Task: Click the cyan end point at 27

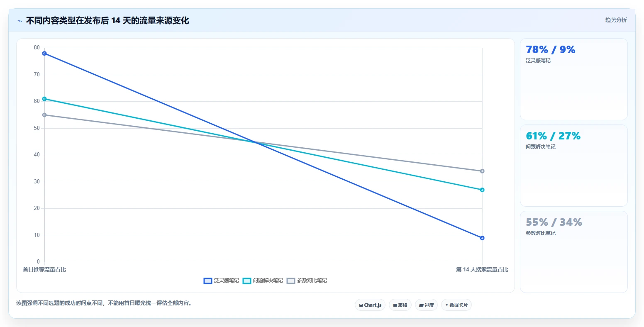Action: click(x=482, y=190)
